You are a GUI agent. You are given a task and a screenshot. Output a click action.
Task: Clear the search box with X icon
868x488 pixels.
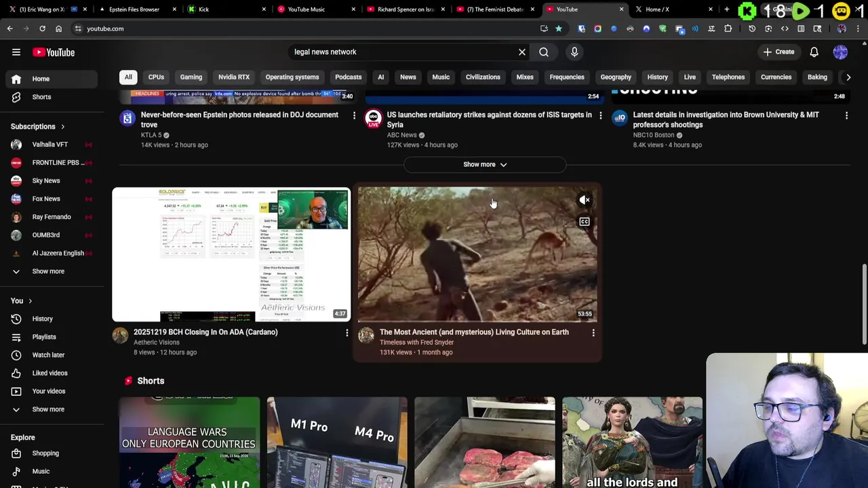(522, 52)
